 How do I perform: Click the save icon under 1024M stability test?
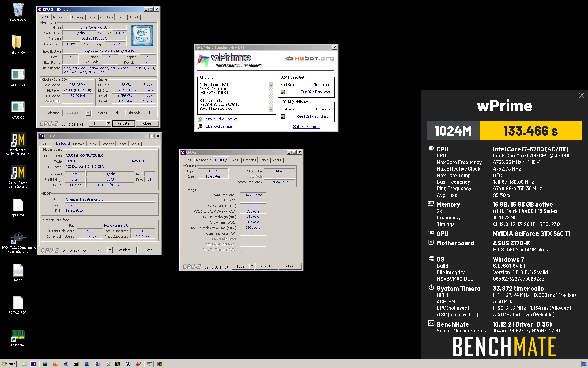coord(283,117)
